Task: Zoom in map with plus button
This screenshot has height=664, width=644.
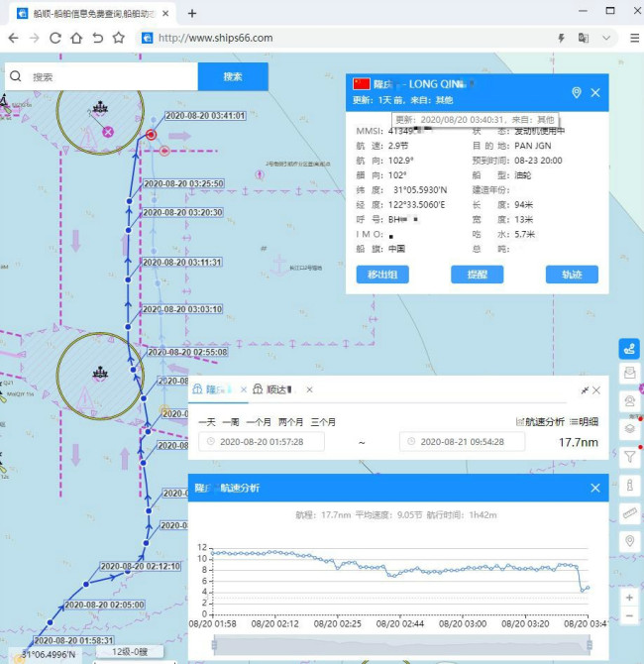Action: point(629,598)
